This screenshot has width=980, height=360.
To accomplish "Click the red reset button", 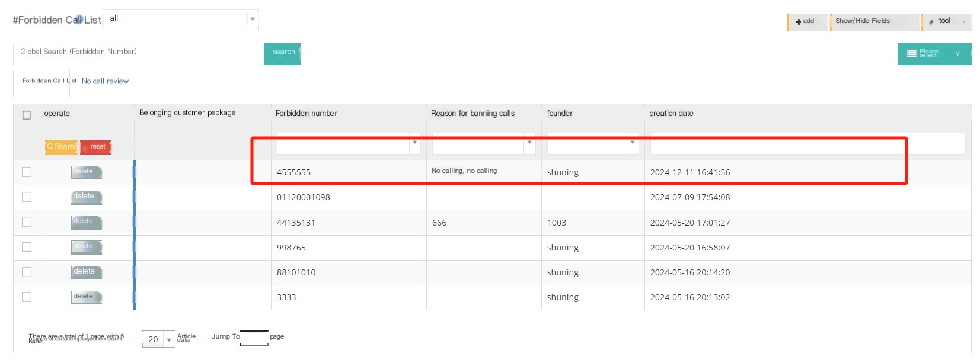I will [x=96, y=147].
